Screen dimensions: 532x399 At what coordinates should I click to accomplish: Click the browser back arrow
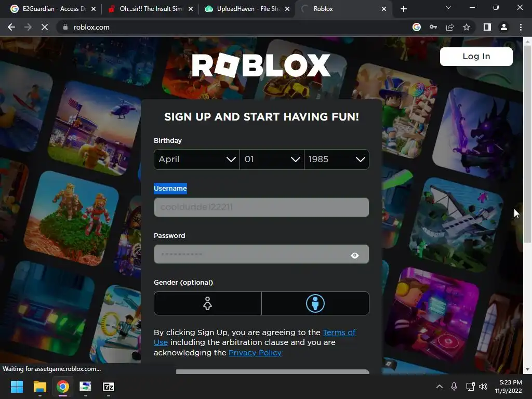point(11,27)
